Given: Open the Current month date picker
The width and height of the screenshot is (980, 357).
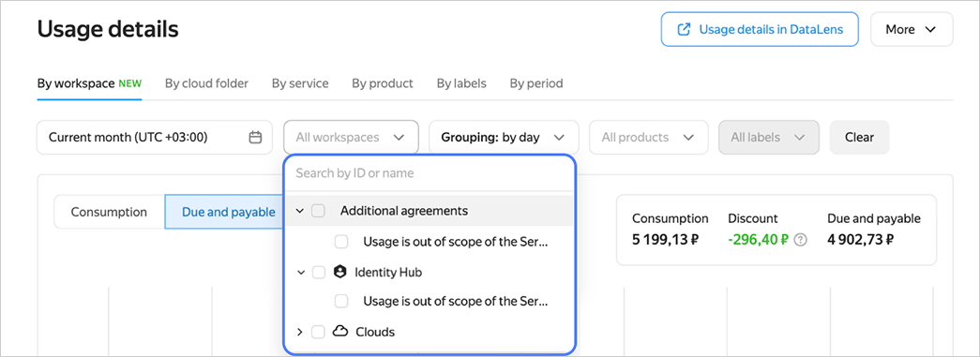Looking at the screenshot, I should (155, 138).
